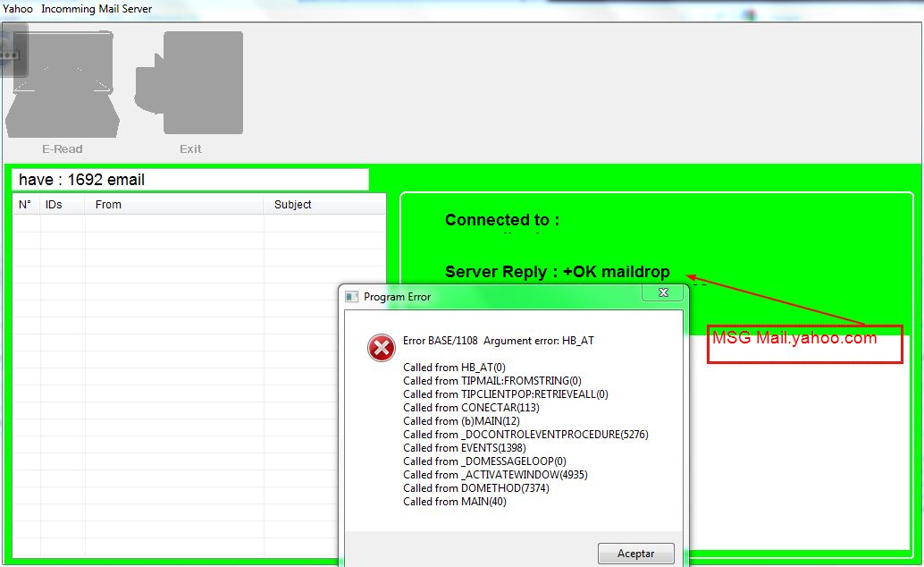This screenshot has width=924, height=567.
Task: Click the E-Read laptop graphic
Action: click(x=61, y=80)
